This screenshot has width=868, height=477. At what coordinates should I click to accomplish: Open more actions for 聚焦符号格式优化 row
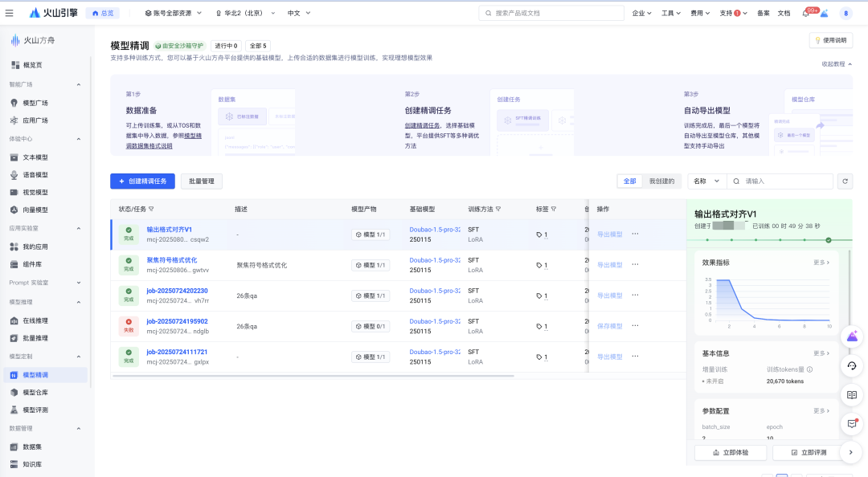[635, 264]
